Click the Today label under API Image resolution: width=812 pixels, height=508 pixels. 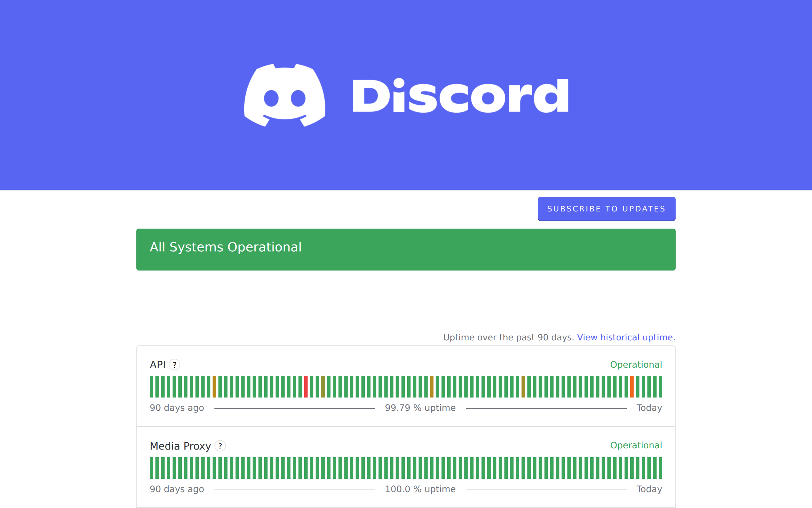(649, 408)
